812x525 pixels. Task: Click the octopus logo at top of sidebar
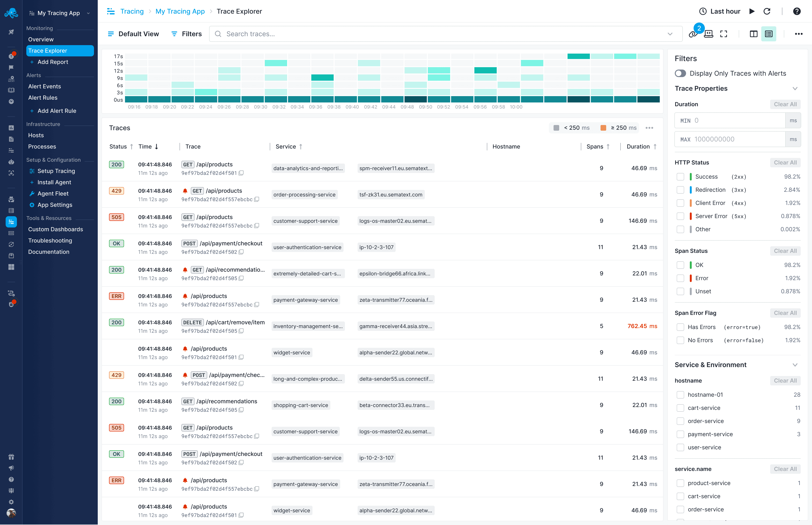point(11,12)
